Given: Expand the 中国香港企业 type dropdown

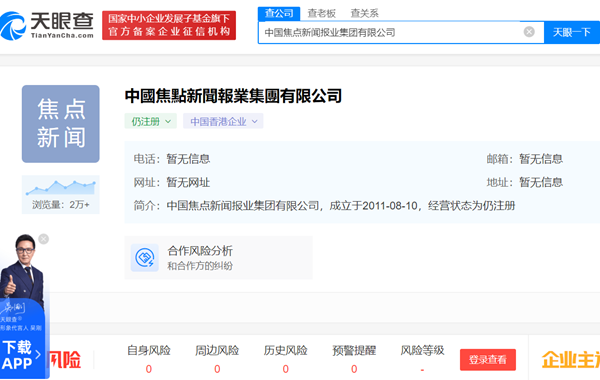Looking at the screenshot, I should click(223, 121).
